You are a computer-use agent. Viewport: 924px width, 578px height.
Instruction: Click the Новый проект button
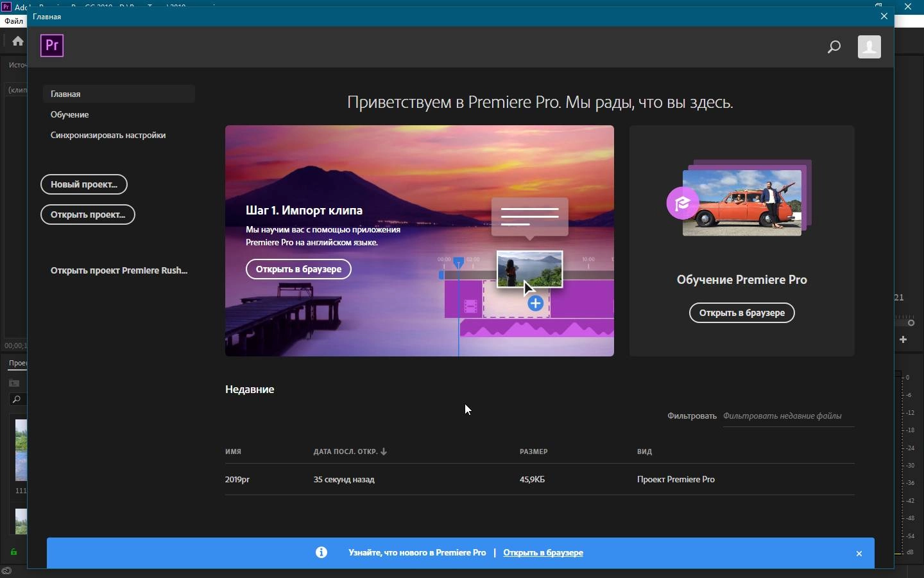84,184
